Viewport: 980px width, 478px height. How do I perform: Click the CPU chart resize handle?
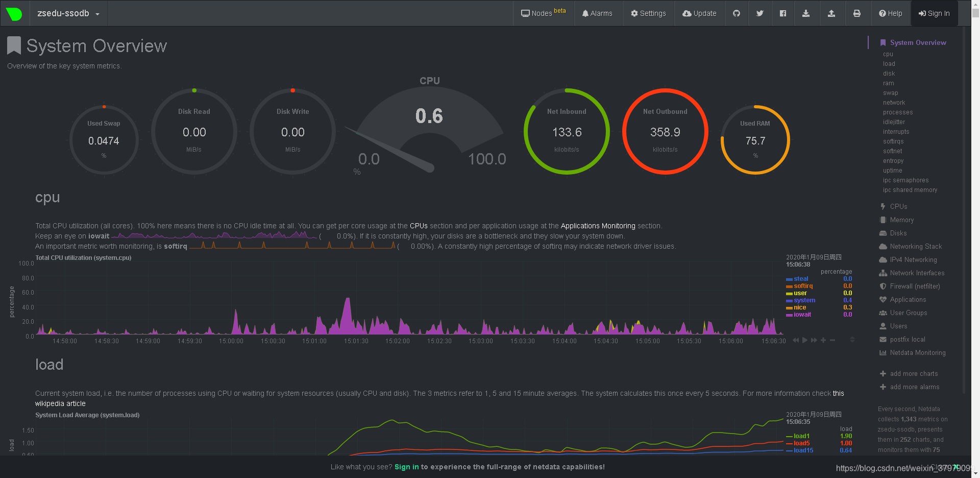coord(852,340)
